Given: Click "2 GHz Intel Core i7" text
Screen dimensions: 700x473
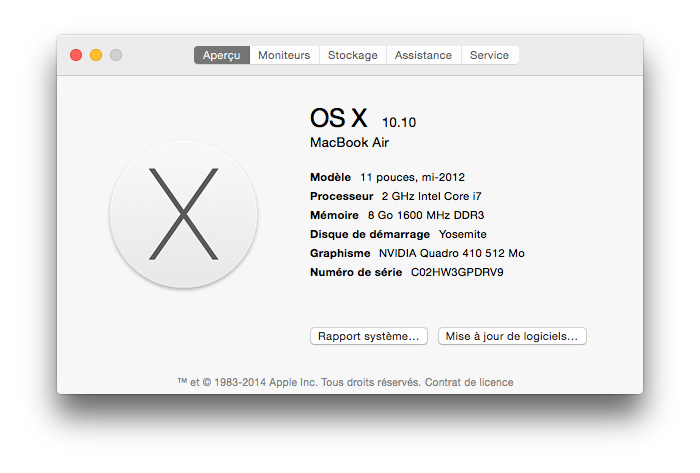Looking at the screenshot, I should 431,196.
